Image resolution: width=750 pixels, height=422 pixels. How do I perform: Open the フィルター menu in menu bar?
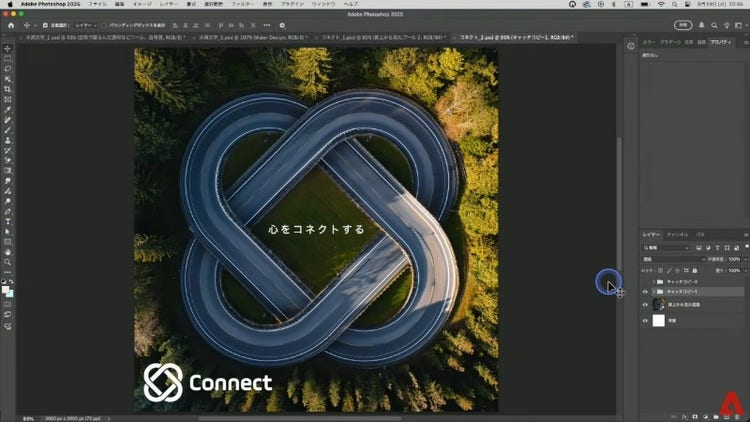tap(239, 5)
